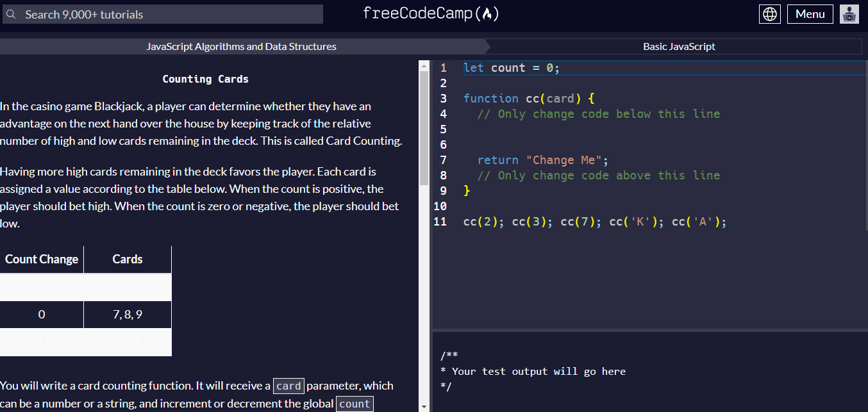
Task: Click the count inline code label
Action: (355, 403)
